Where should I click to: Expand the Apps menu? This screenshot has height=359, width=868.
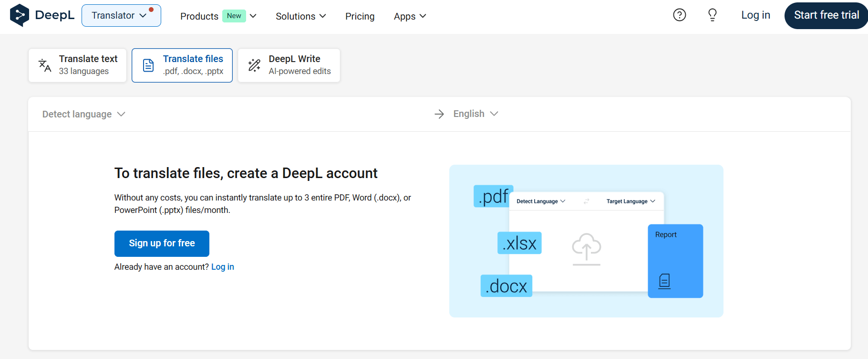pyautogui.click(x=410, y=16)
